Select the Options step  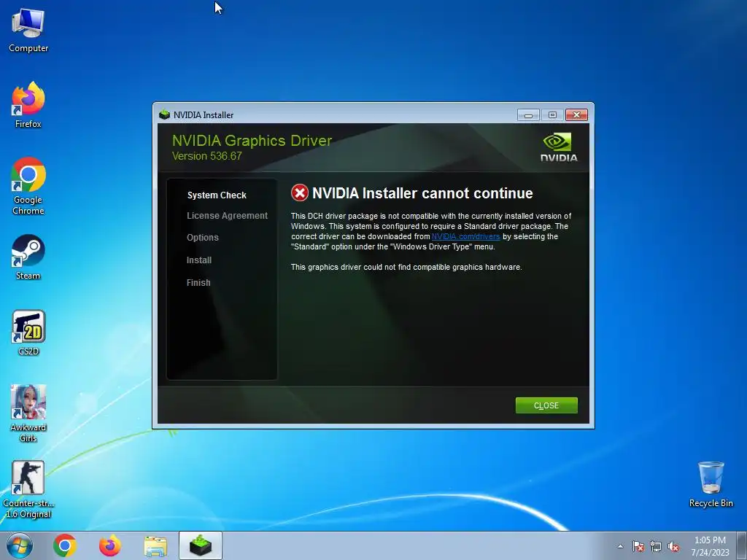(x=203, y=237)
